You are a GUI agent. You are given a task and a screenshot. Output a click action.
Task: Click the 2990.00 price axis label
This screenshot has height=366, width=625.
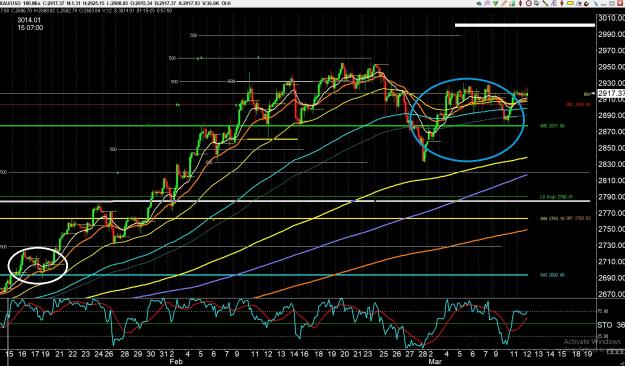pos(611,34)
